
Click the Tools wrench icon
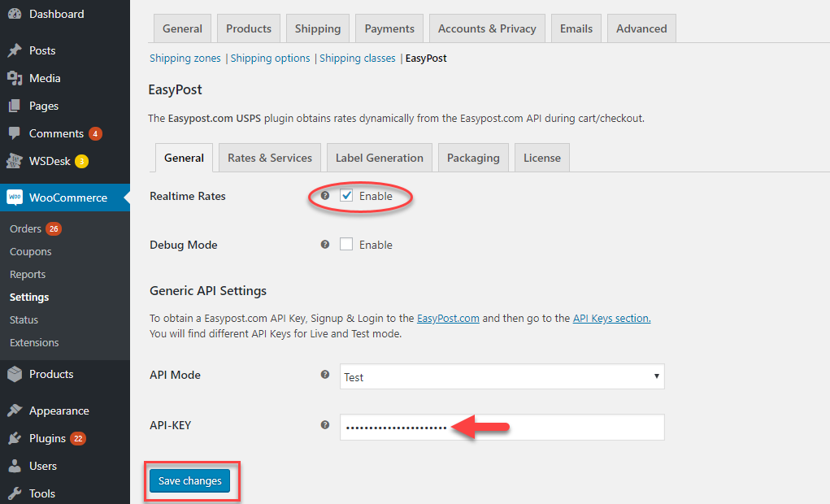click(x=15, y=493)
